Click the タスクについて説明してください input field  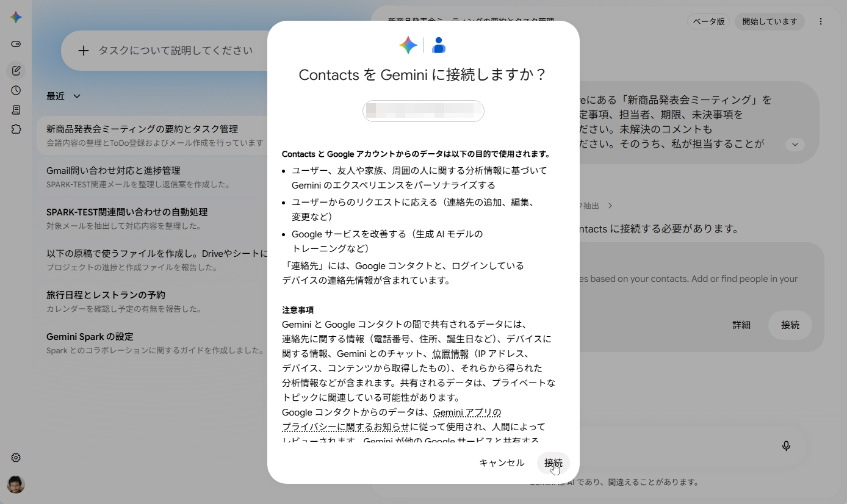[x=175, y=51]
